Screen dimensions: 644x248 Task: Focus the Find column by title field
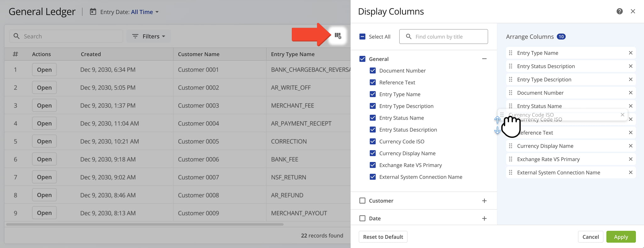click(x=444, y=37)
